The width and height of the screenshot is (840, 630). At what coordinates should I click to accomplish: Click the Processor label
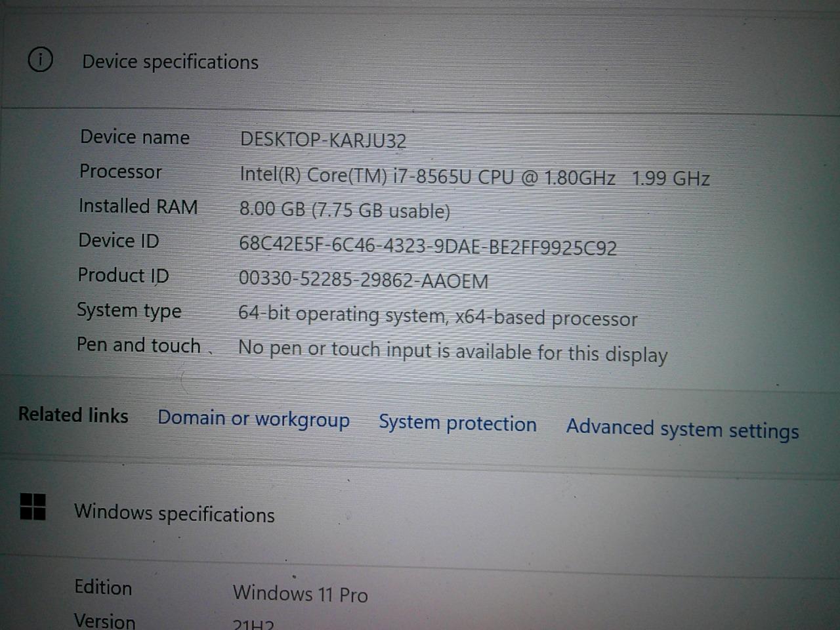(x=120, y=171)
